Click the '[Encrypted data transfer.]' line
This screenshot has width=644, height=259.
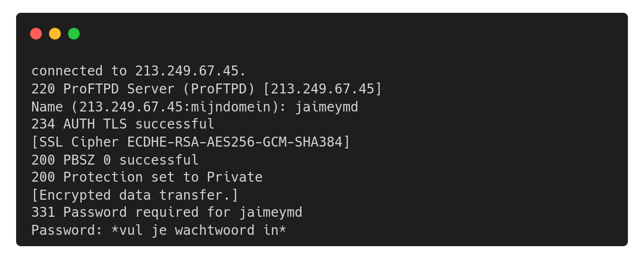click(135, 195)
